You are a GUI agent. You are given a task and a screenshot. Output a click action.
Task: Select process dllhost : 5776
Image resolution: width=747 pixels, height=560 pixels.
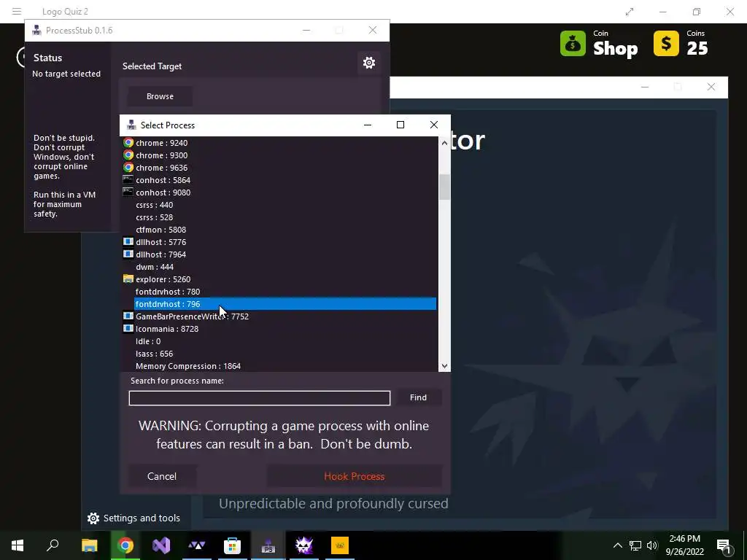pos(161,242)
